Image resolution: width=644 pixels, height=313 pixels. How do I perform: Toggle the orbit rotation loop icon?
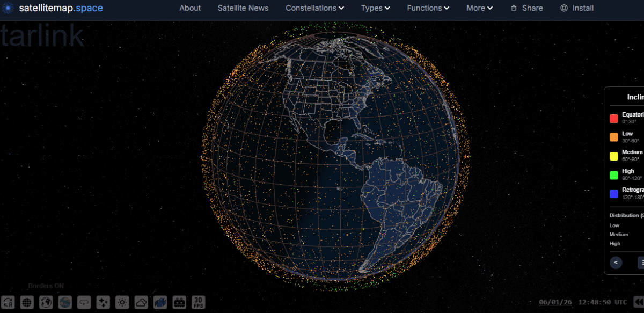[84, 302]
